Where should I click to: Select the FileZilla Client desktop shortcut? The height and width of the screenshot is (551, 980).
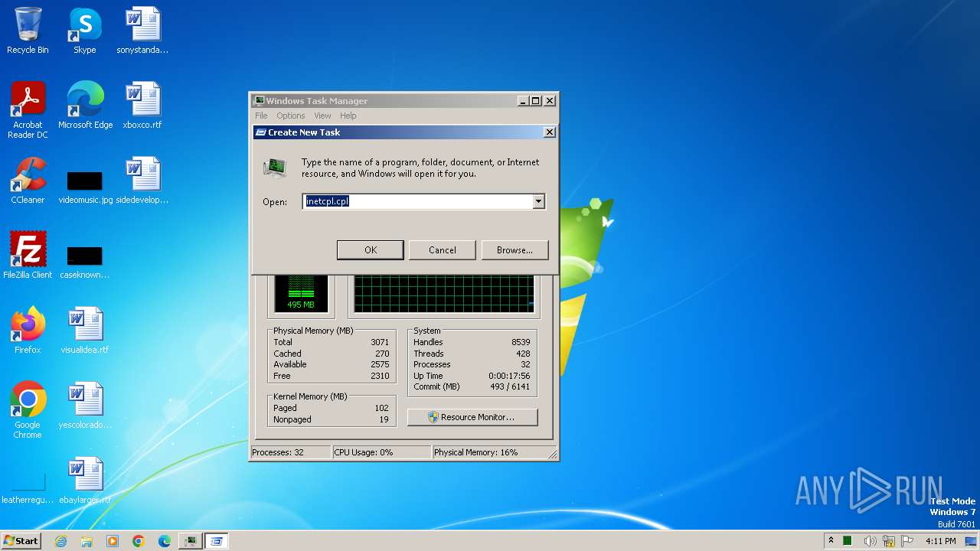[x=28, y=256]
